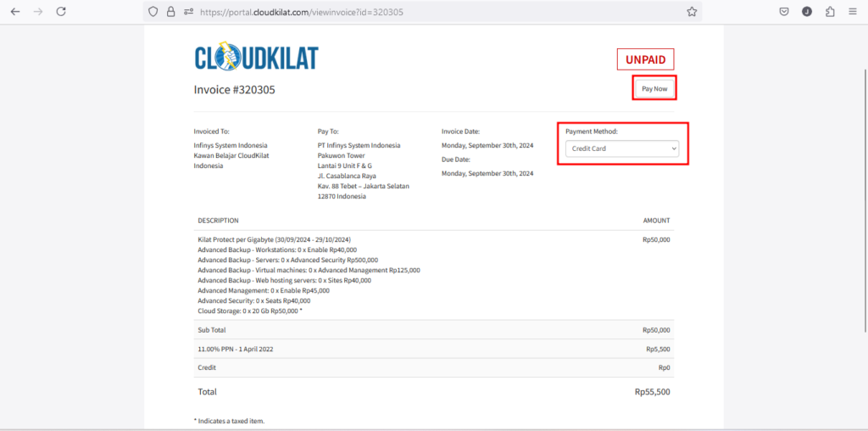Open the Payment Method dropdown
The image size is (868, 431).
pos(622,148)
